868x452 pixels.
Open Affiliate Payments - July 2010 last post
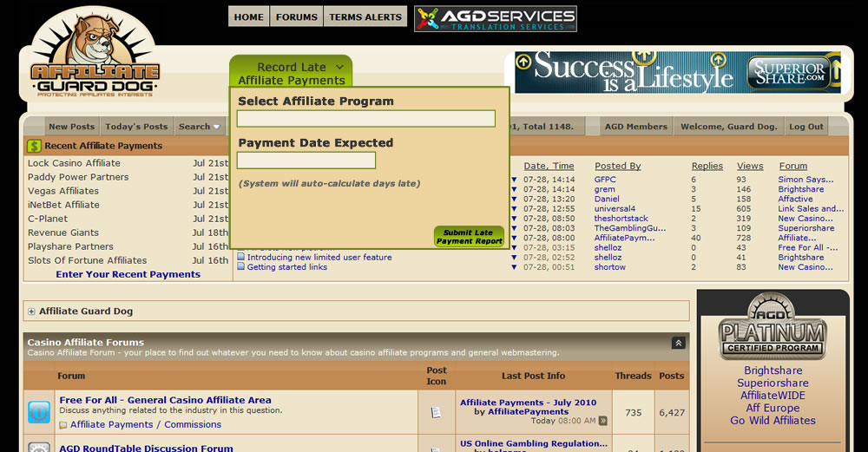click(x=528, y=403)
